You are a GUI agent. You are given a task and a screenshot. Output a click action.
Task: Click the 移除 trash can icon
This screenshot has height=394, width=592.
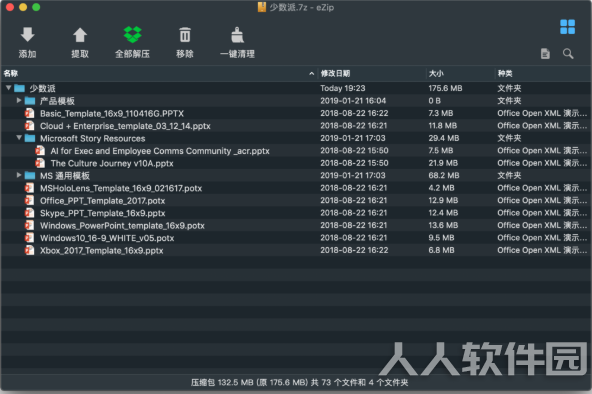pyautogui.click(x=185, y=35)
